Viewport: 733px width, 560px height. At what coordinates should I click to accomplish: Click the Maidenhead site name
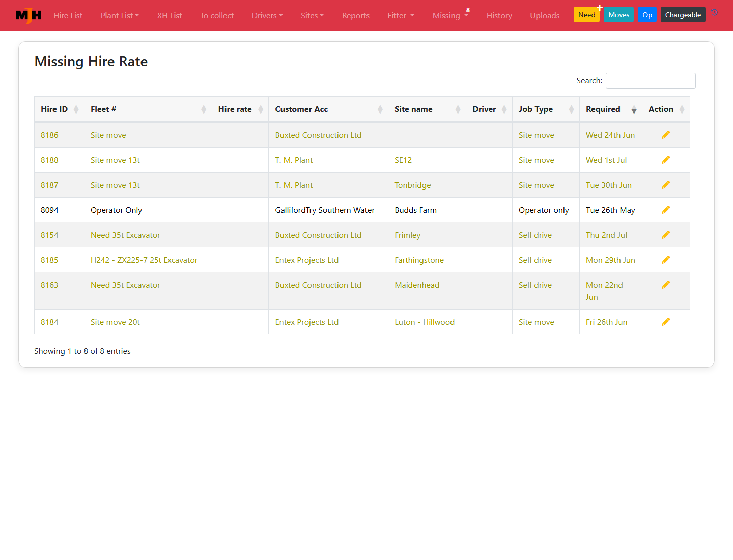(x=417, y=285)
